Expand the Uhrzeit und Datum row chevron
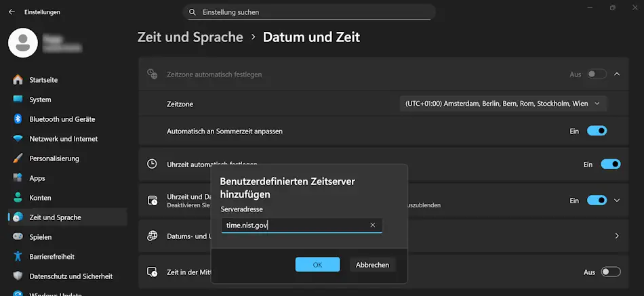This screenshot has height=296, width=644. [616, 200]
